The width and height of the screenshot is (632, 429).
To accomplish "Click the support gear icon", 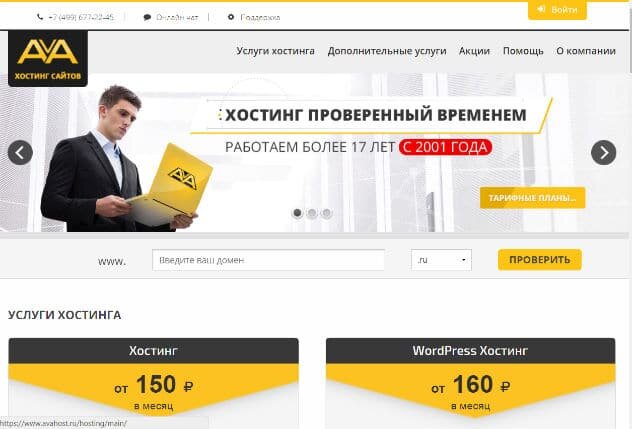I will tap(231, 17).
